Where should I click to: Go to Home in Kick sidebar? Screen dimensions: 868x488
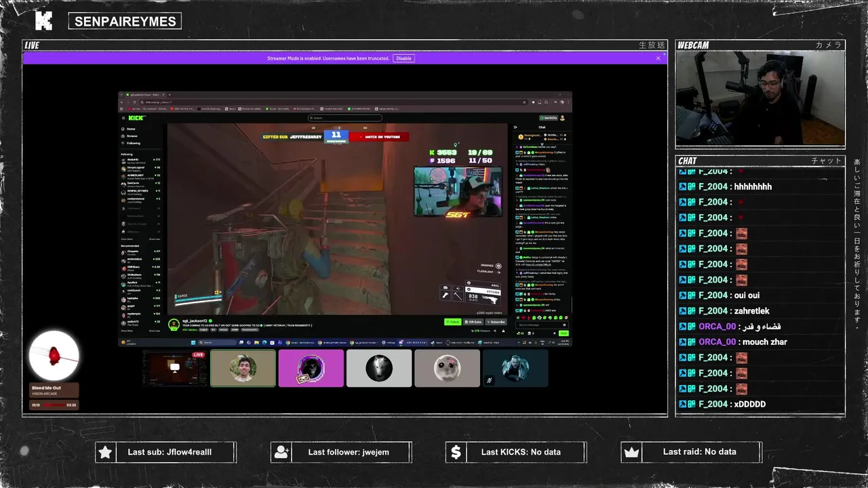pos(127,129)
